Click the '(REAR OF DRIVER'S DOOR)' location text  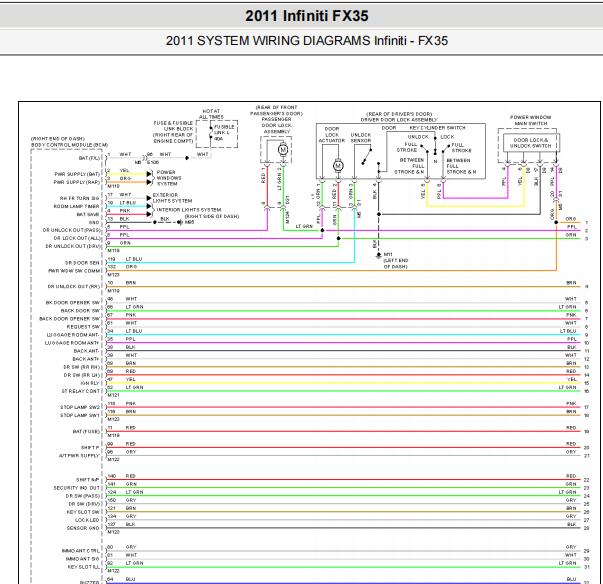click(x=399, y=114)
